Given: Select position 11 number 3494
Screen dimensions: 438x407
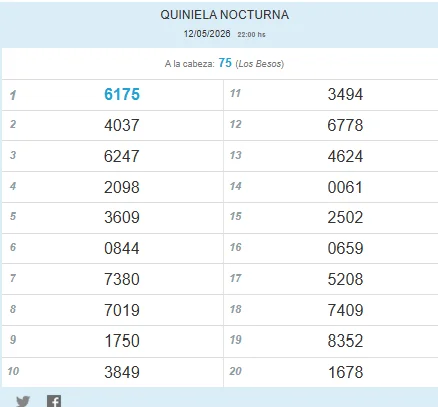Looking at the screenshot, I should [x=345, y=94].
